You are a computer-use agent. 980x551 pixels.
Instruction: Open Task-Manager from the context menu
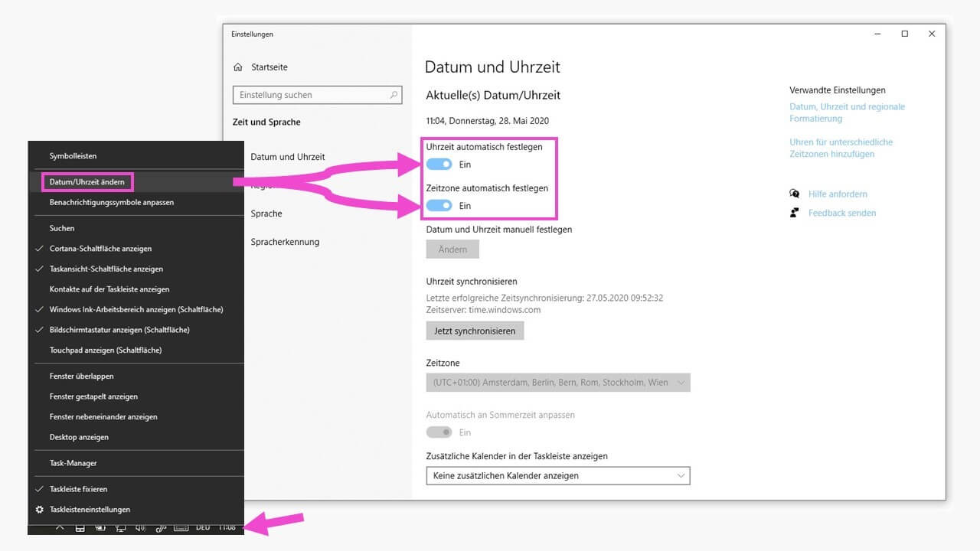[136, 463]
